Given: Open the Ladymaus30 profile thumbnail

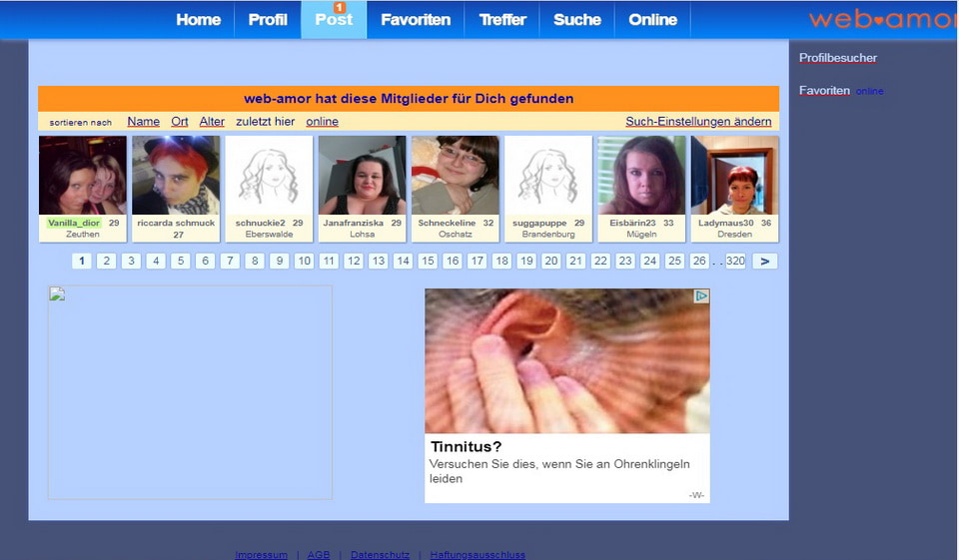Looking at the screenshot, I should click(x=734, y=176).
